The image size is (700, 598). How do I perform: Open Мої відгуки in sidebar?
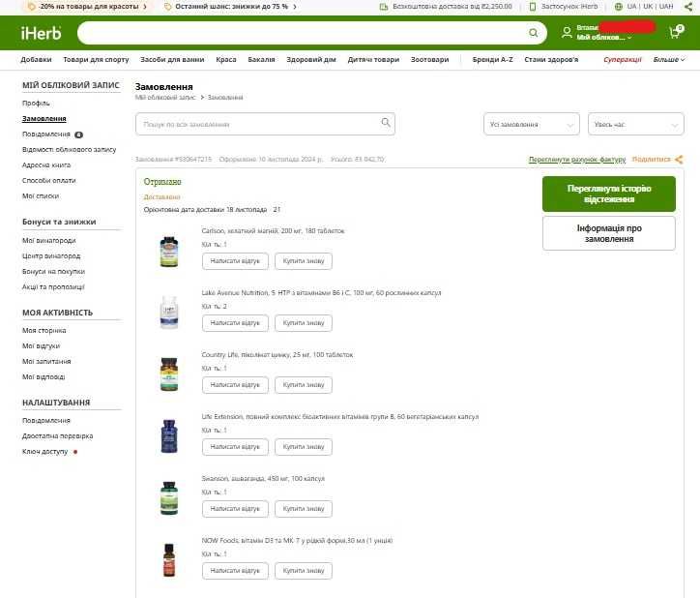[41, 345]
